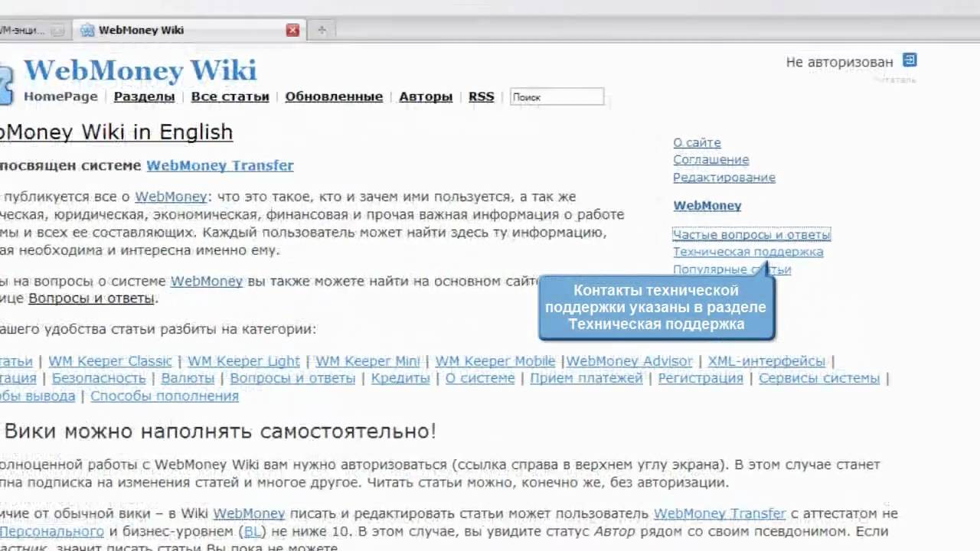
Task: Open the Вопросы и ответы page link in paragraph
Action: [92, 298]
